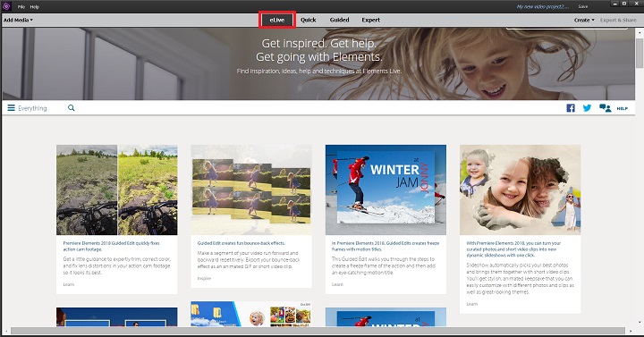The image size is (644, 337).
Task: Click the Twitter bird icon
Action: click(587, 108)
